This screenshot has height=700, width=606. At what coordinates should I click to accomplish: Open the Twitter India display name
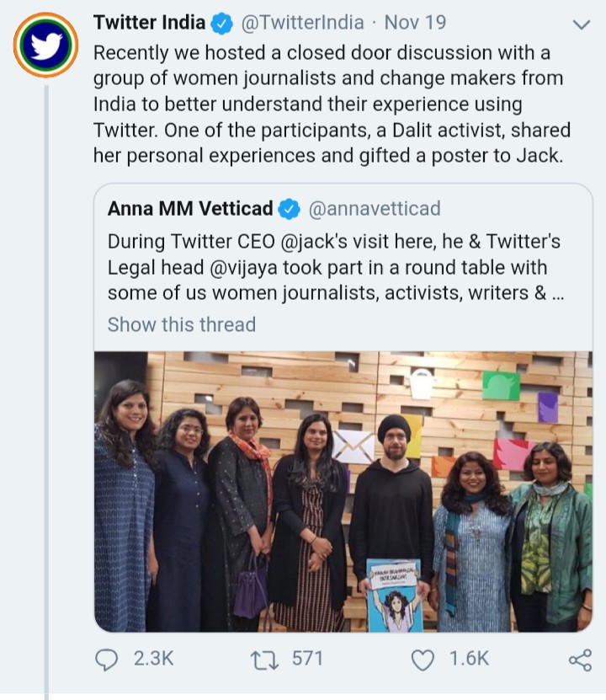[149, 23]
